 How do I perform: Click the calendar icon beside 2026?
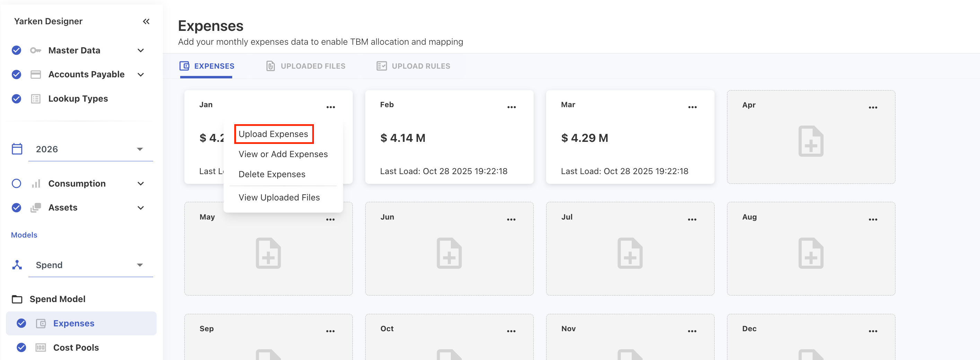(17, 149)
